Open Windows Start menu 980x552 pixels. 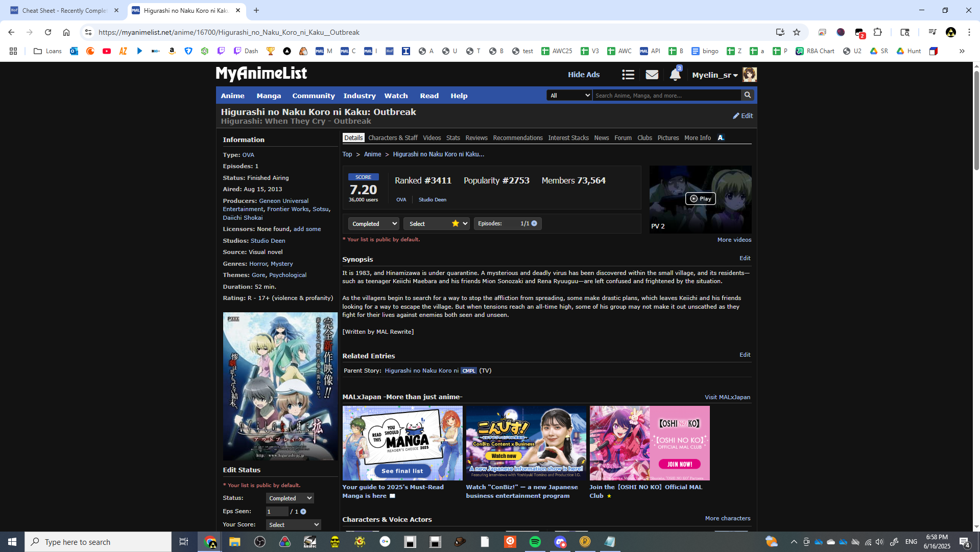click(12, 542)
